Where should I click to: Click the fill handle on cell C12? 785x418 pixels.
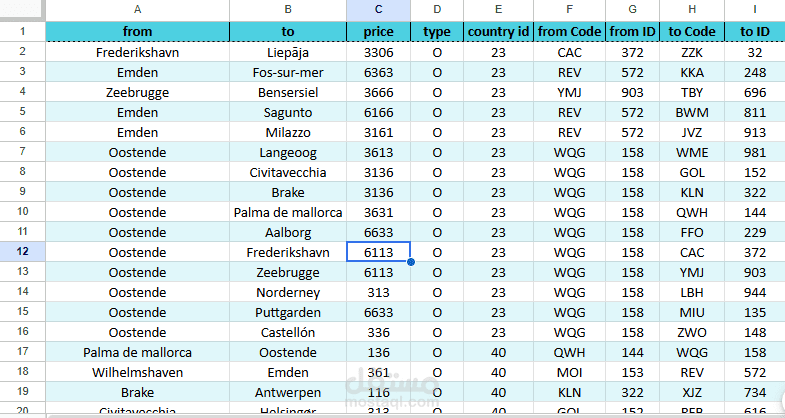coord(411,262)
